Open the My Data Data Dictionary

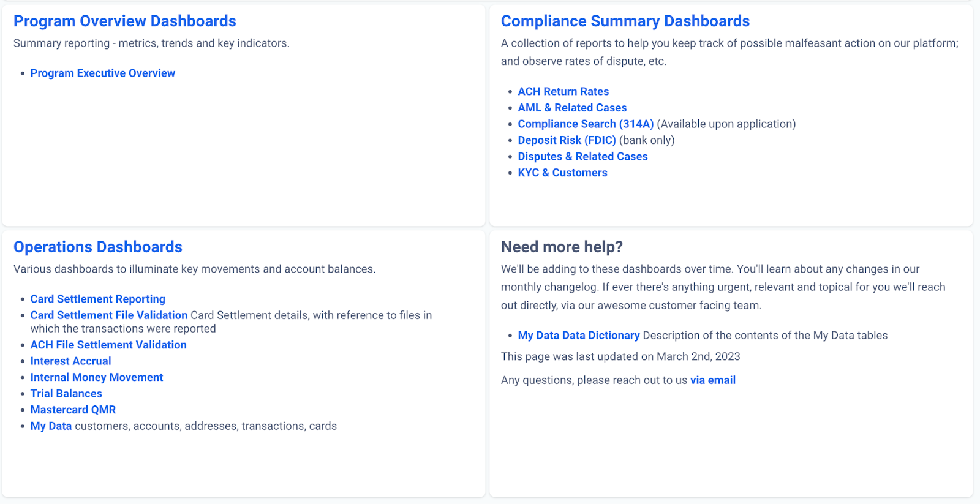click(578, 336)
